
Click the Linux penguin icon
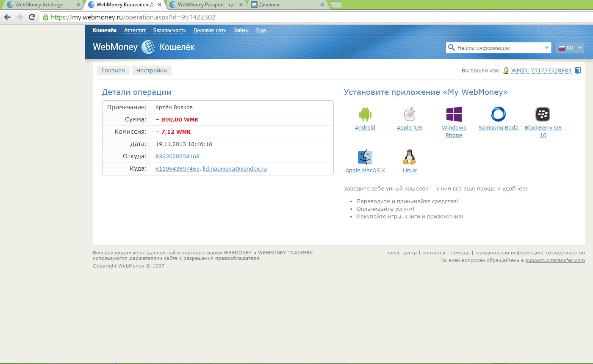point(409,157)
